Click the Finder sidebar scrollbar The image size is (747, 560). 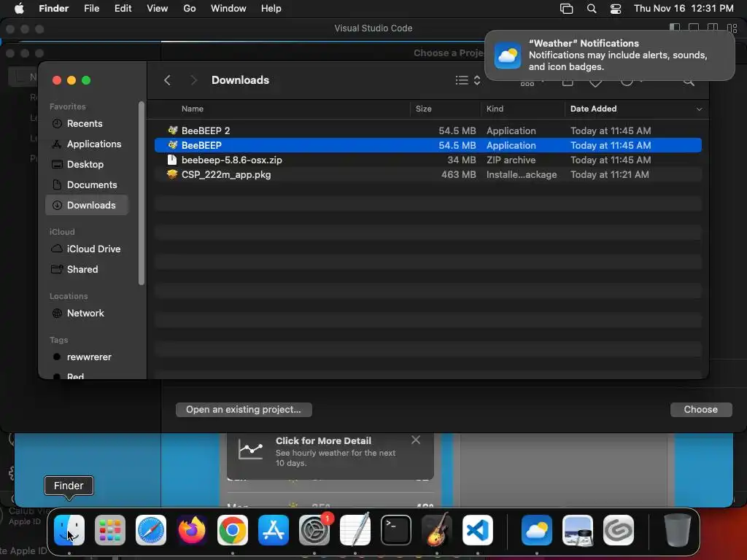tap(141, 193)
